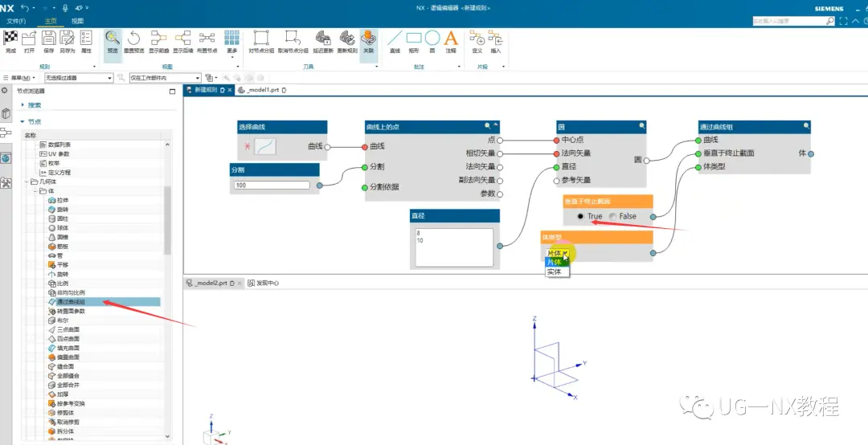Image resolution: width=868 pixels, height=445 pixels.
Task: Open 属性 properties icon in ribbon
Action: click(86, 39)
